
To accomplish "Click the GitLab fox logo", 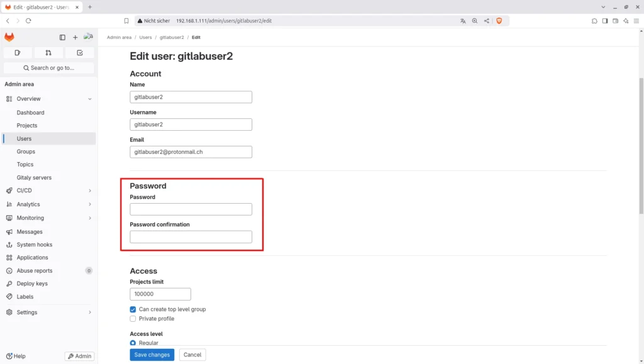I will coord(9,37).
